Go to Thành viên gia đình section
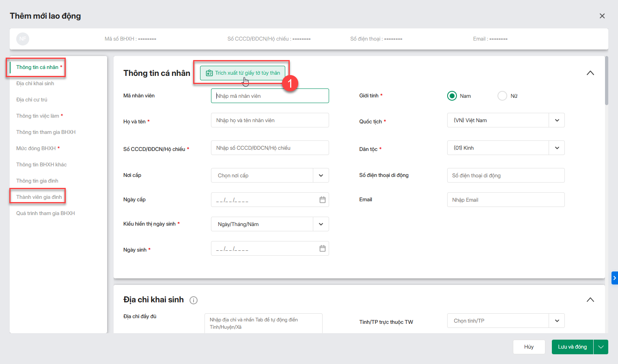 tap(39, 197)
